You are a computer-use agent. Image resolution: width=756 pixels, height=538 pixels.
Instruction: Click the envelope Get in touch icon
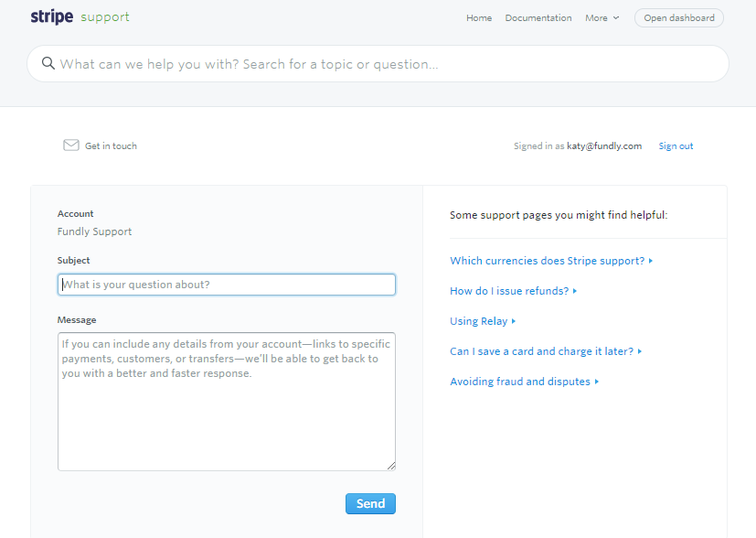[71, 145]
